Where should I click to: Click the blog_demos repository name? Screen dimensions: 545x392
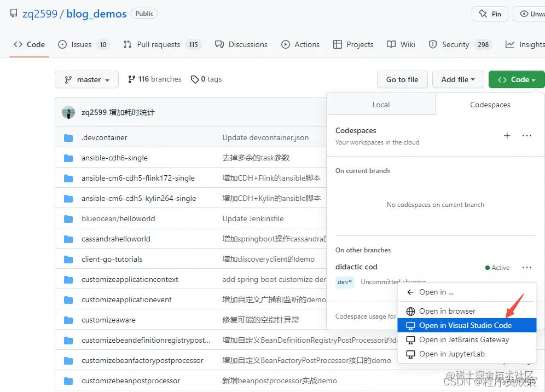click(96, 14)
